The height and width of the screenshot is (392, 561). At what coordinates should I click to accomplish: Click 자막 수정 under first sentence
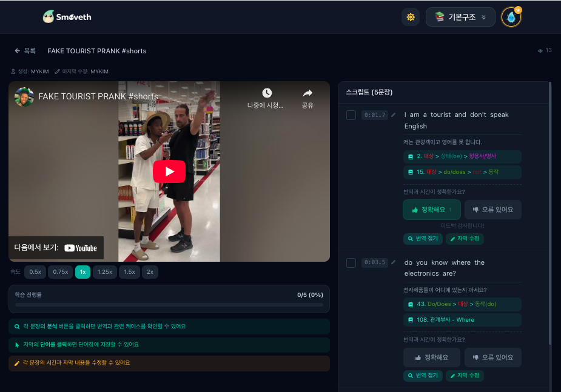(465, 239)
